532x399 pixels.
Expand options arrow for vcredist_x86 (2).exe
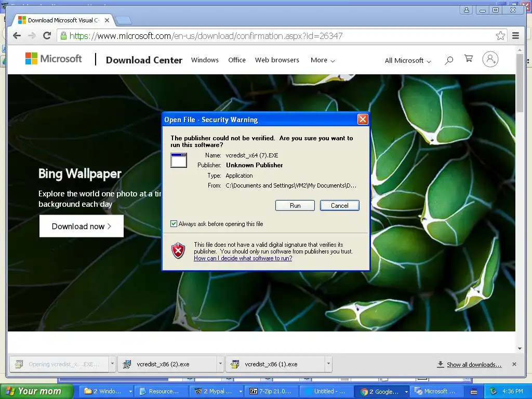pos(220,364)
